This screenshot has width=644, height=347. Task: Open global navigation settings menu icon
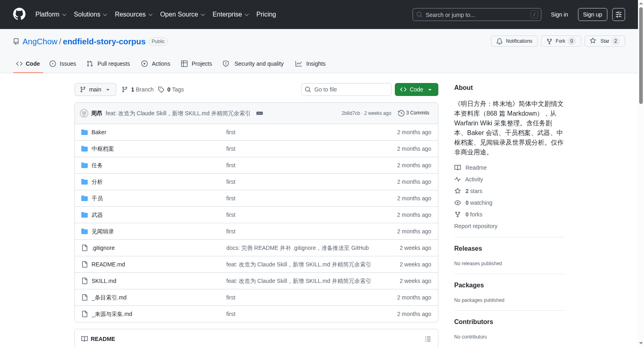[619, 15]
